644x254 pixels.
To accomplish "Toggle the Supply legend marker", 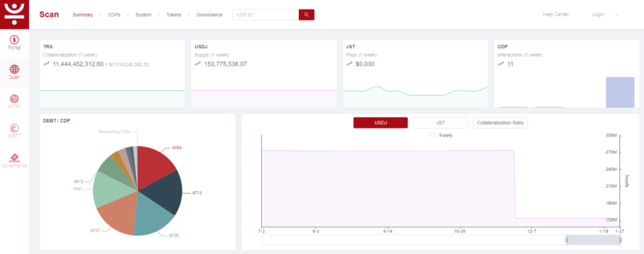I will point(433,135).
